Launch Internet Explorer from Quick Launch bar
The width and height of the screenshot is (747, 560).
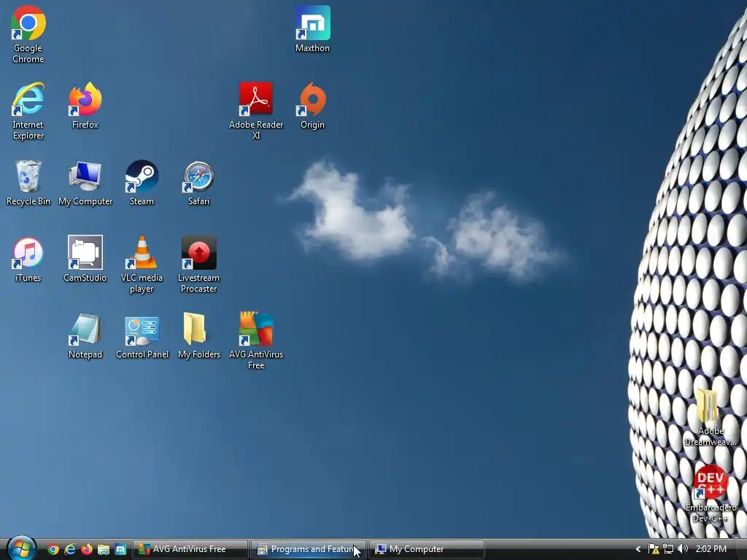(70, 549)
